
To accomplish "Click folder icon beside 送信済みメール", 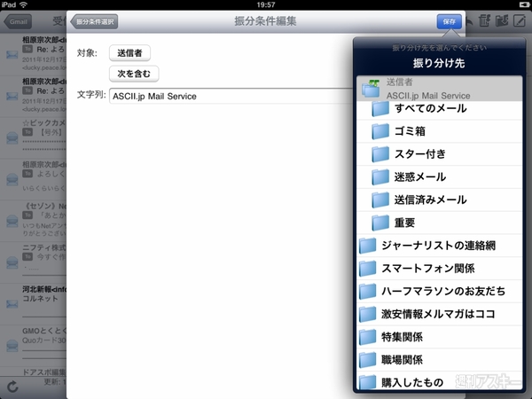I will 380,199.
